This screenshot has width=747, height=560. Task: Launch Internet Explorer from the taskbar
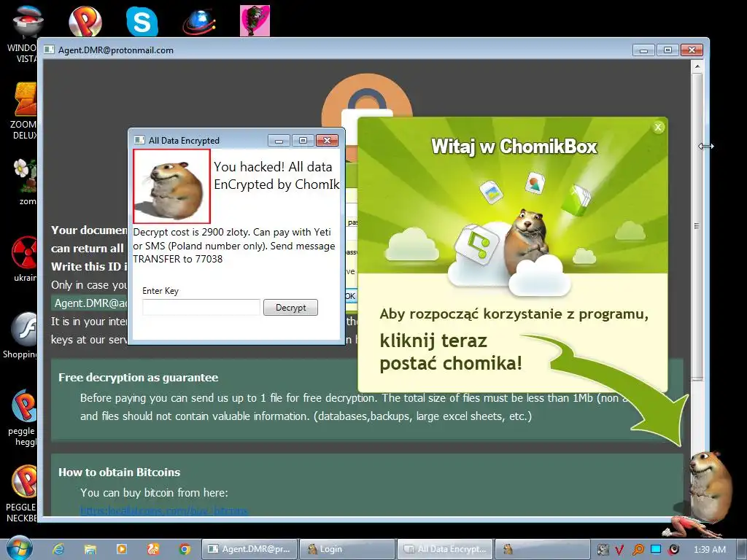pyautogui.click(x=58, y=549)
